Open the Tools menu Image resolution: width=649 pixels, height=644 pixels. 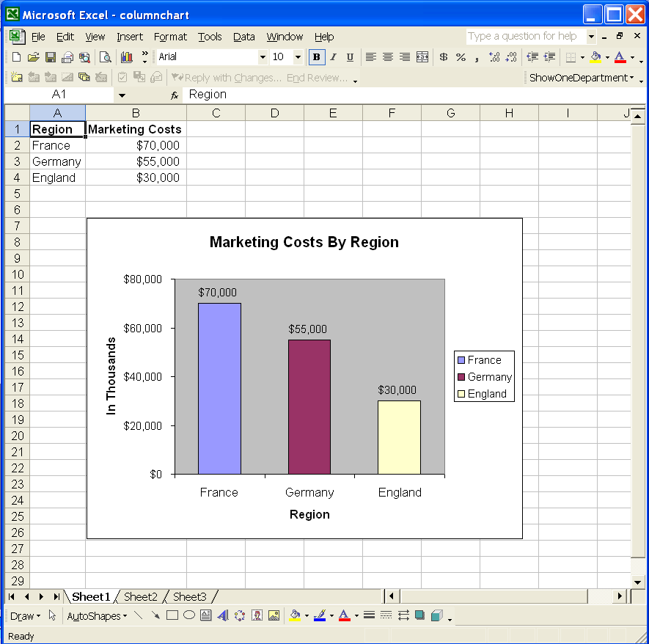pos(210,37)
